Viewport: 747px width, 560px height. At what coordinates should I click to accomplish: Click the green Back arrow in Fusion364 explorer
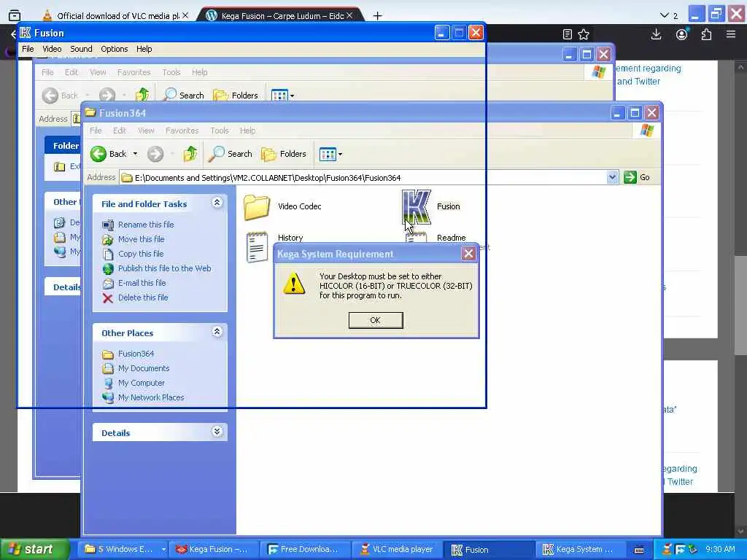tap(98, 154)
